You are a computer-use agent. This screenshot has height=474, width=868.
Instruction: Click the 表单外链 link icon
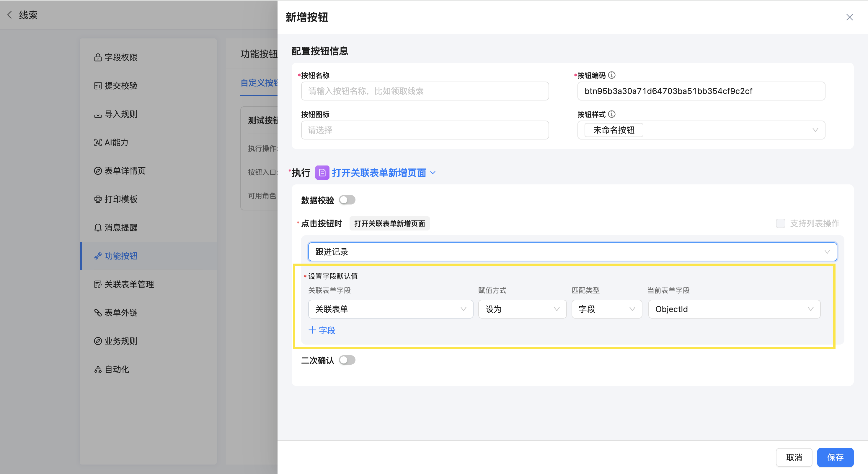(98, 313)
